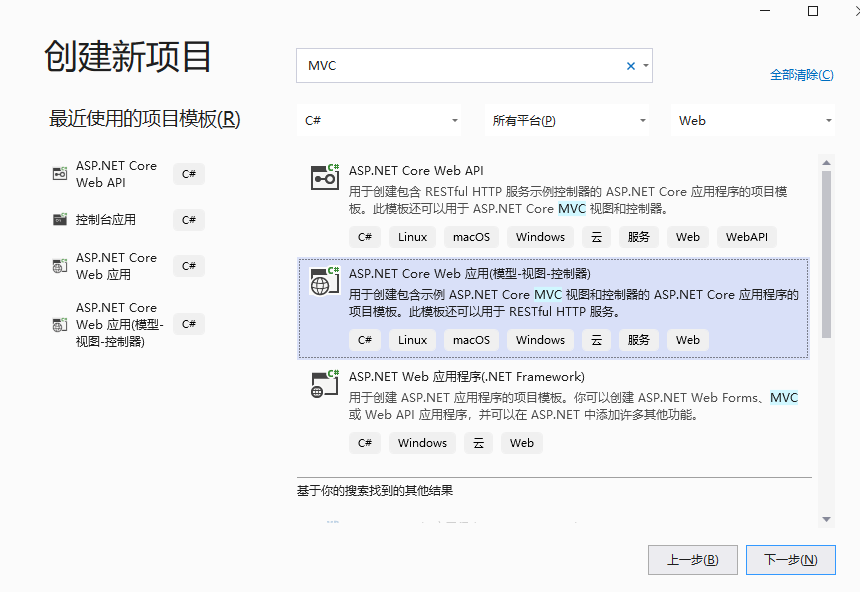Click the ASP.NET Core MVC template globe icon
Viewport: 860px width, 592px height.
(323, 281)
